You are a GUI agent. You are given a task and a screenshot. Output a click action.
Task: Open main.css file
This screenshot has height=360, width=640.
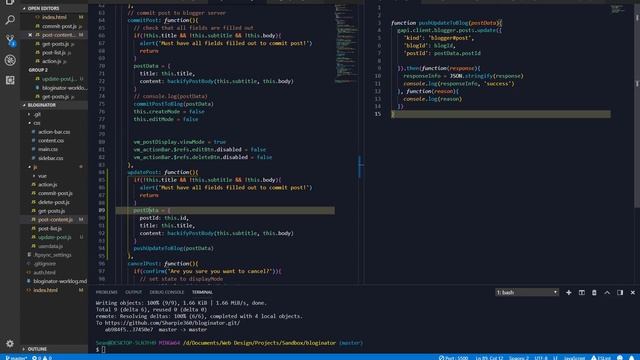pos(48,149)
